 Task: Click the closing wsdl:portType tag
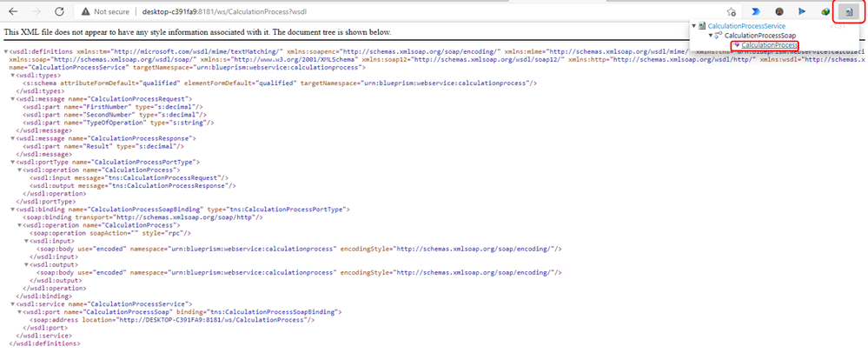pyautogui.click(x=46, y=202)
